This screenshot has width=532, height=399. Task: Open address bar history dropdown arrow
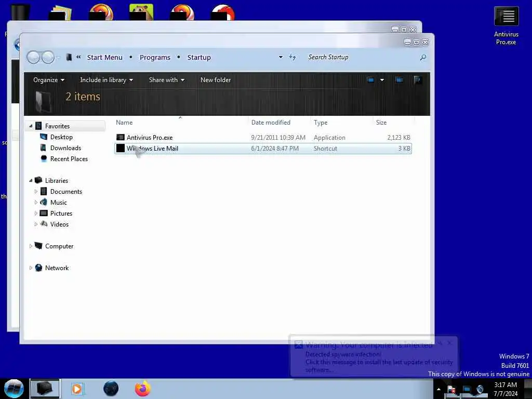(x=281, y=57)
